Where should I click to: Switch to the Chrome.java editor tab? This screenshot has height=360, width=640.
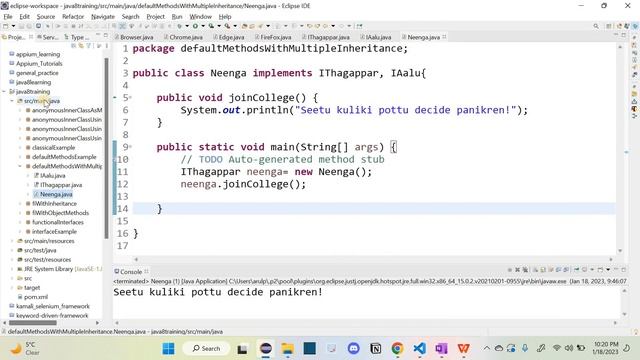[186, 37]
